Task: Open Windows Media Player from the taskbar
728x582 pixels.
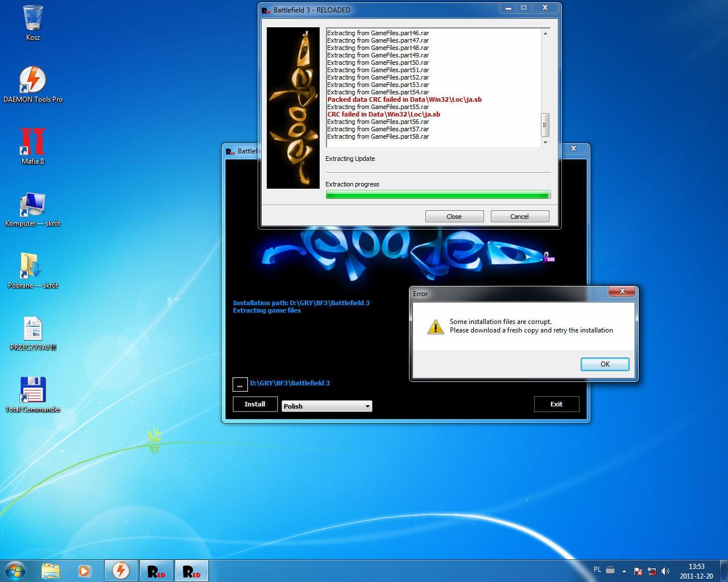Action: (x=85, y=571)
